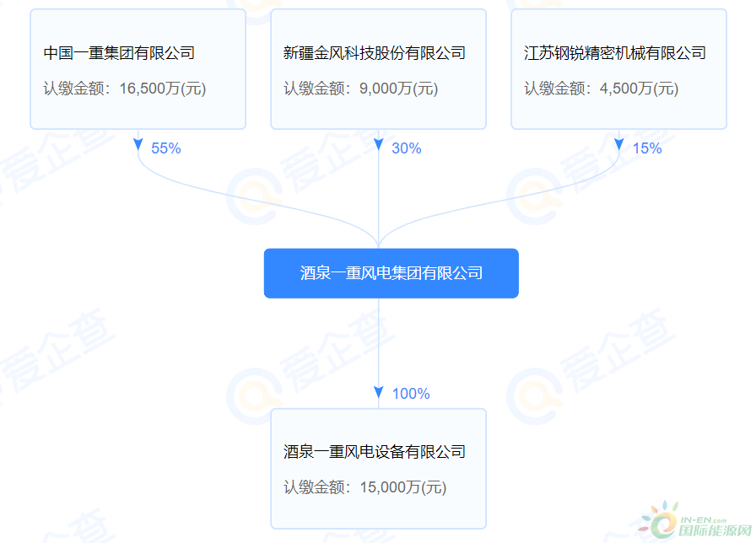Click the 15% shareholding label
This screenshot has width=756, height=543.
point(647,148)
